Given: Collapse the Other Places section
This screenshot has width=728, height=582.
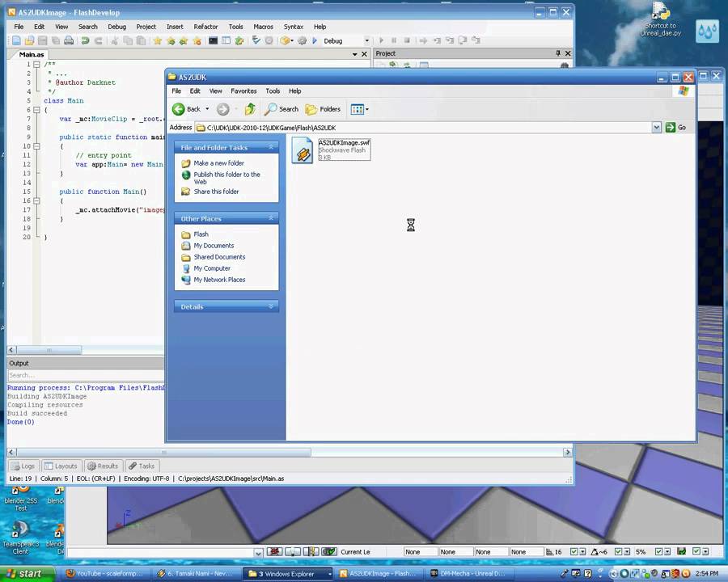Looking at the screenshot, I should [271, 217].
